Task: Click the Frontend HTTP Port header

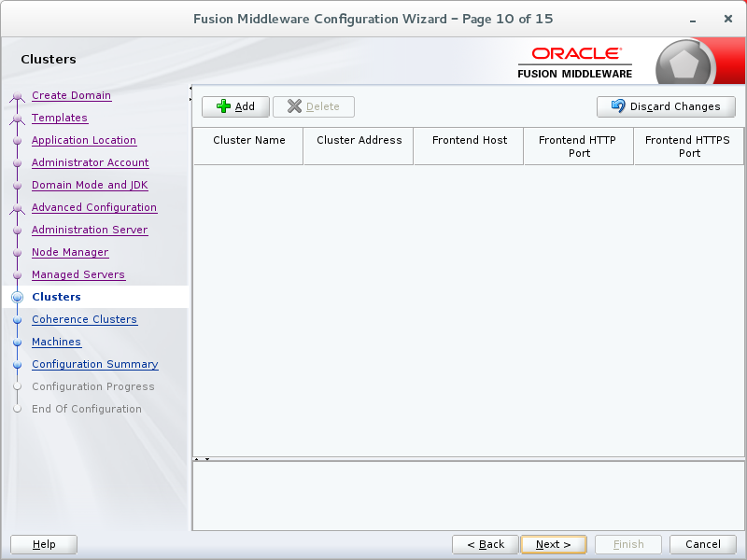Action: [x=579, y=147]
